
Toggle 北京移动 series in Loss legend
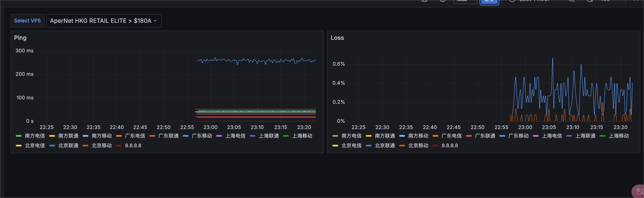(418, 146)
